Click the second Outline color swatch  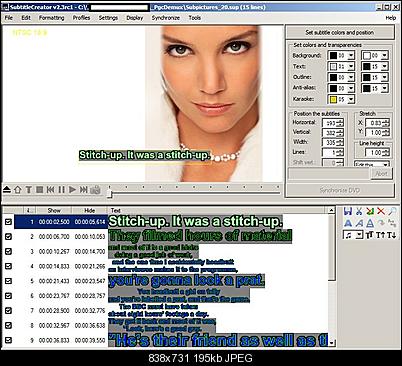(x=367, y=77)
